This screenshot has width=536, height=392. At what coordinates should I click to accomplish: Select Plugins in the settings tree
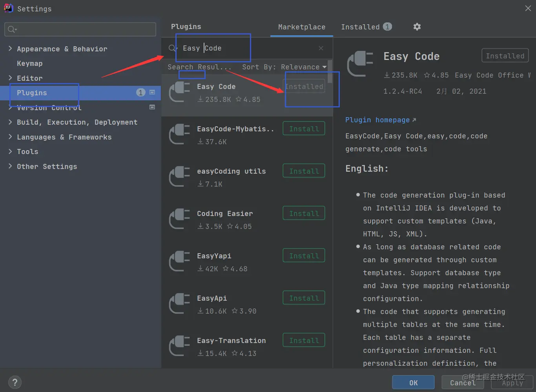pyautogui.click(x=80, y=93)
